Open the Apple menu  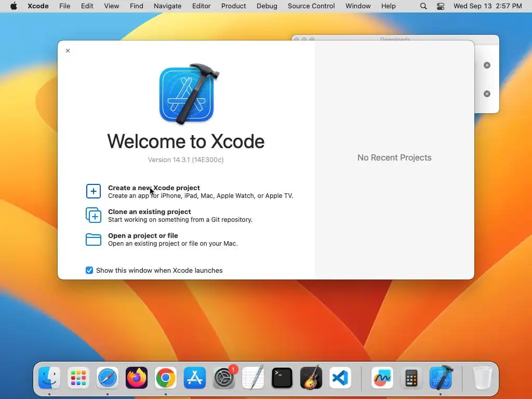pyautogui.click(x=14, y=6)
